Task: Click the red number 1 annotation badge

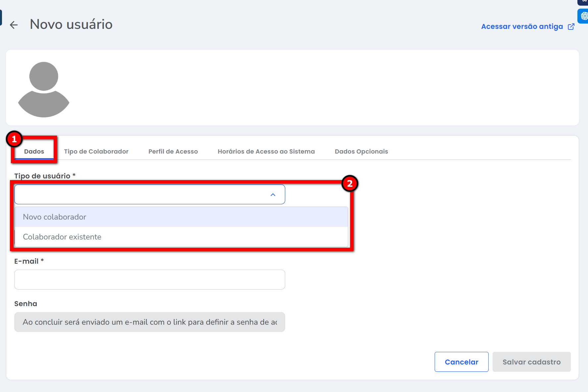Action: tap(14, 139)
